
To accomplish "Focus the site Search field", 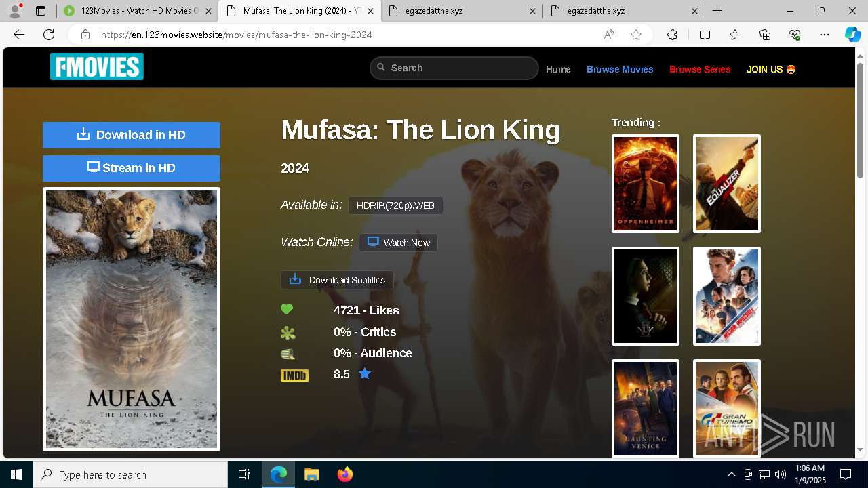I will pos(454,68).
